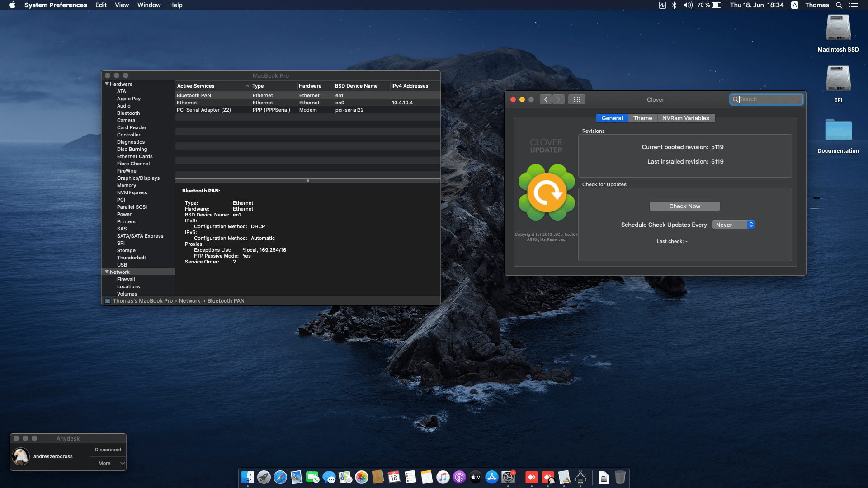Switch to the NVRam Variables tab
This screenshot has width=868, height=488.
click(685, 118)
